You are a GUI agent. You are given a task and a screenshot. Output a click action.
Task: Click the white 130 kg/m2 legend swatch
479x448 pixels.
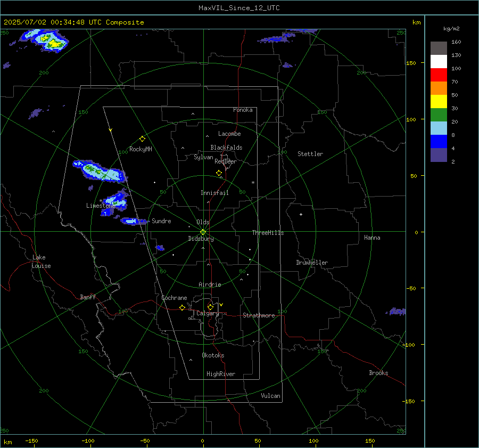pyautogui.click(x=439, y=61)
